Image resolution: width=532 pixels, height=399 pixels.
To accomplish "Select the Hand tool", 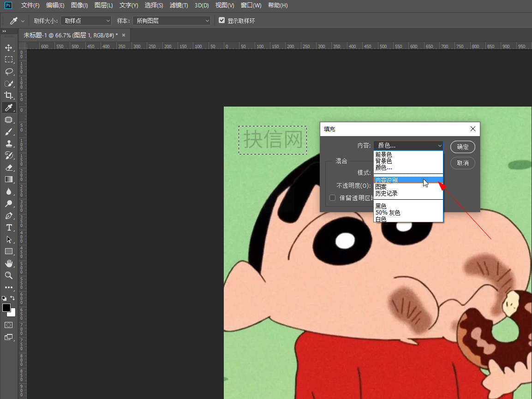I will point(9,264).
